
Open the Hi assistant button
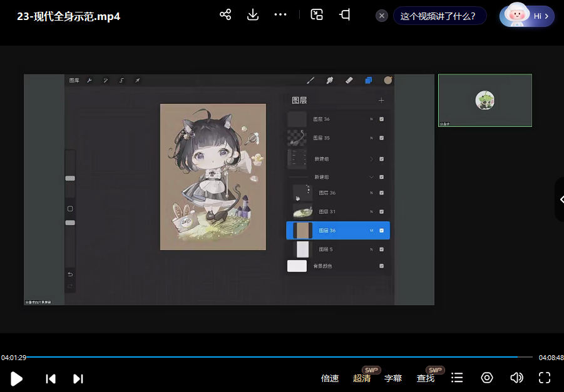[527, 16]
